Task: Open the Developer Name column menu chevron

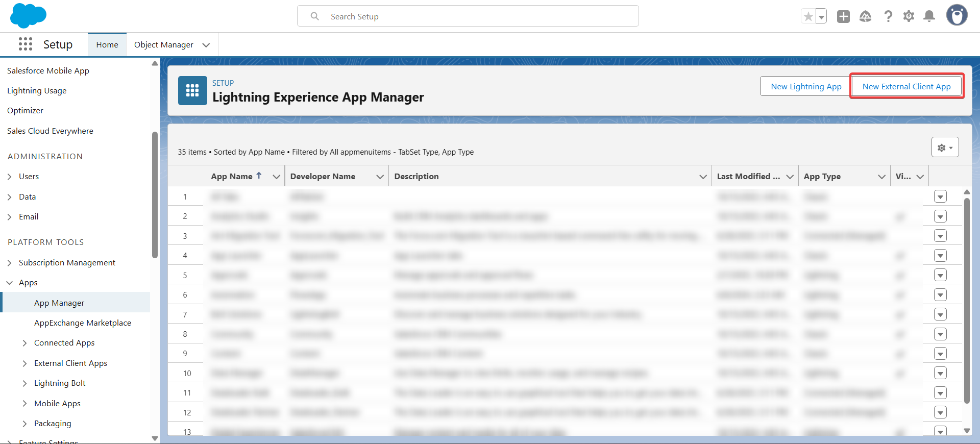Action: (x=380, y=177)
